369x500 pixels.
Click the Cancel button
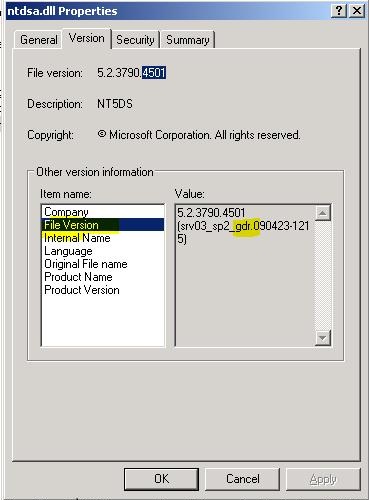point(242,479)
